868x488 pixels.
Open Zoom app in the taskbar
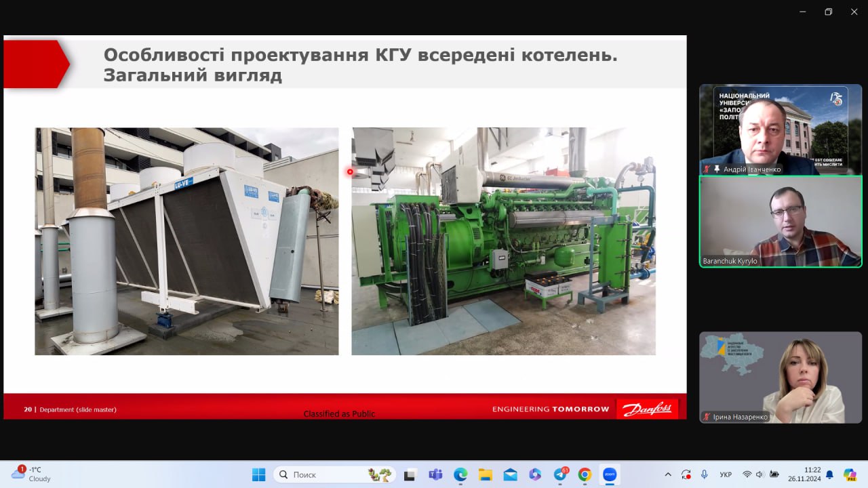coord(609,474)
